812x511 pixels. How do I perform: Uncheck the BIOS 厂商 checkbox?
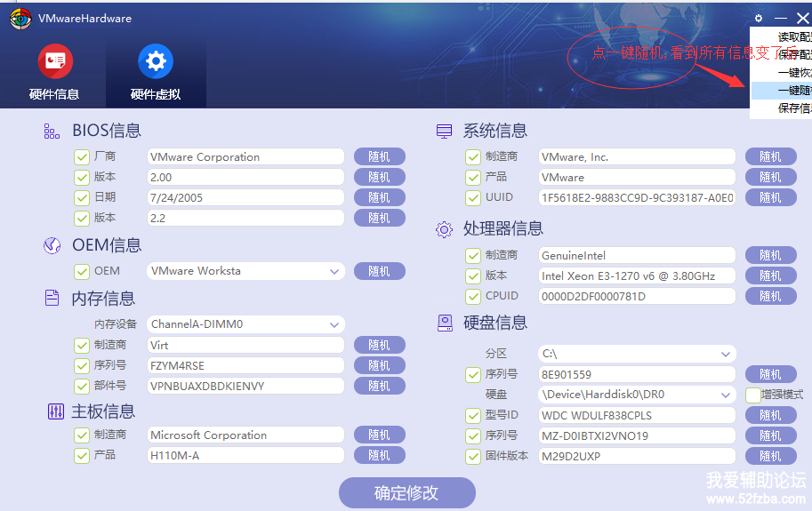82,157
